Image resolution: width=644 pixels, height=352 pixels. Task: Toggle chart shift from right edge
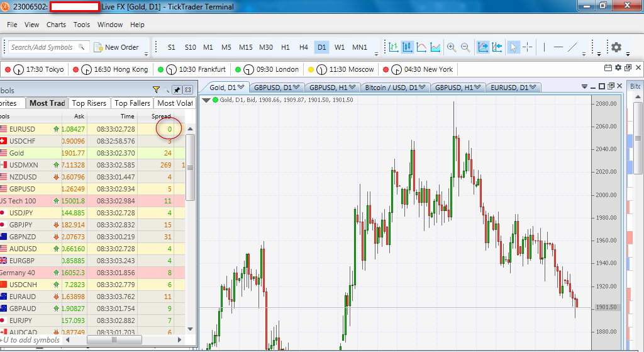(497, 47)
